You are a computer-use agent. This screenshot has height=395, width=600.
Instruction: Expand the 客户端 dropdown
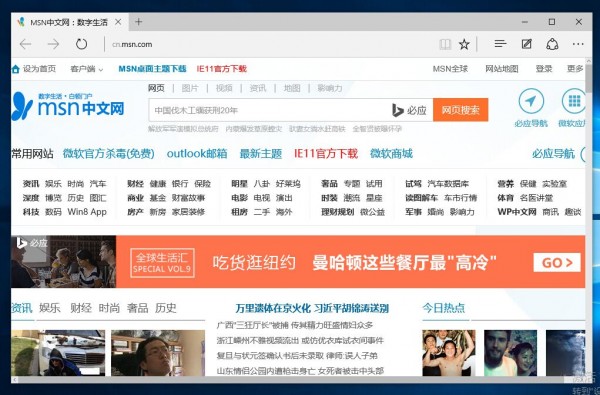click(x=87, y=69)
